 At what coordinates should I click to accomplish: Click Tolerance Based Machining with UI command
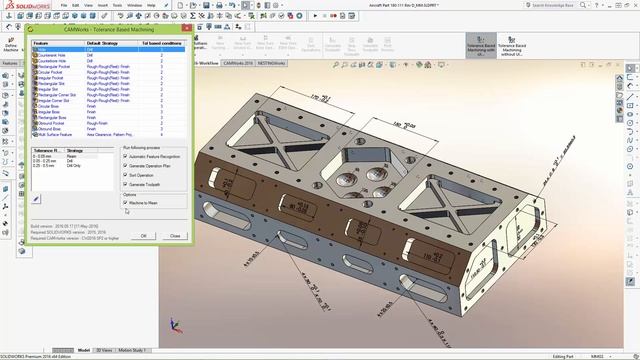pyautogui.click(x=481, y=45)
